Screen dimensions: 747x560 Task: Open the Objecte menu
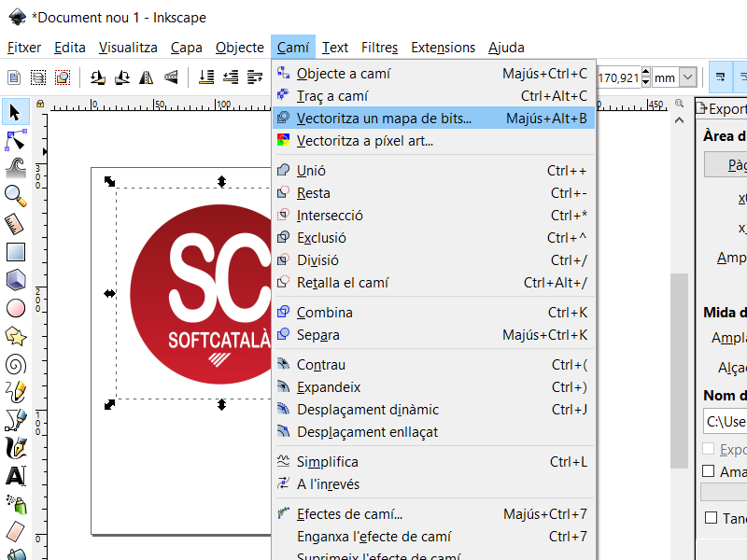240,48
